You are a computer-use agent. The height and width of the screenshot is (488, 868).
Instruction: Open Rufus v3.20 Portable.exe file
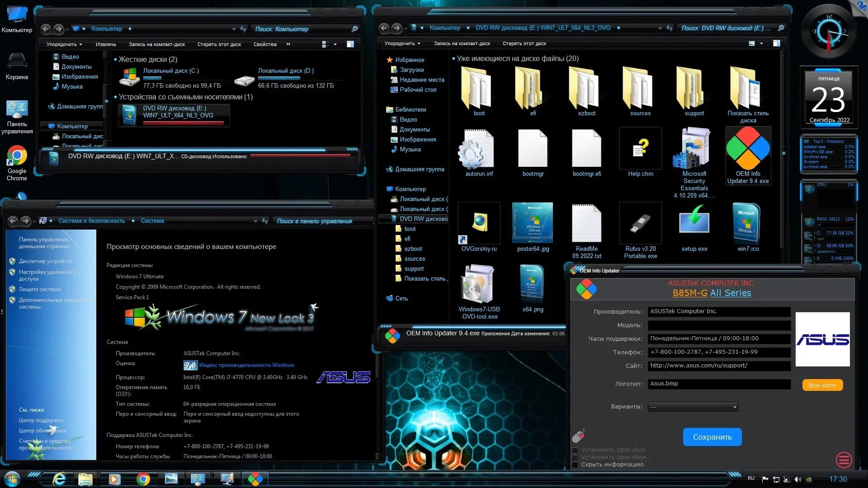tap(640, 223)
